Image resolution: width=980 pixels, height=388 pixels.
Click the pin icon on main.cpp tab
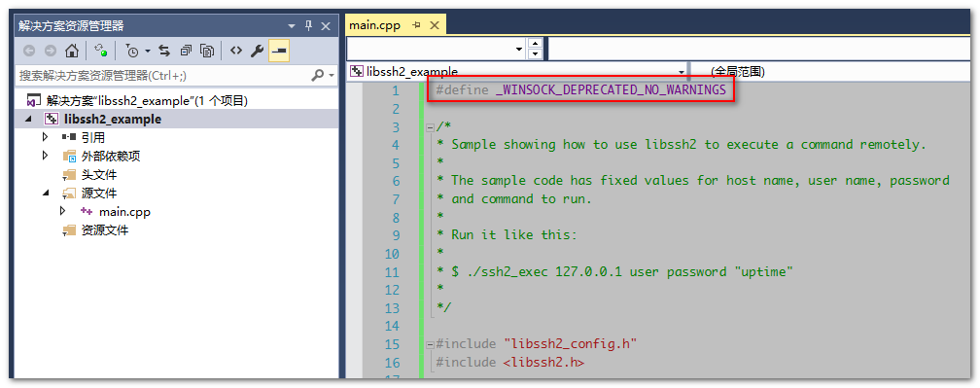tap(416, 25)
